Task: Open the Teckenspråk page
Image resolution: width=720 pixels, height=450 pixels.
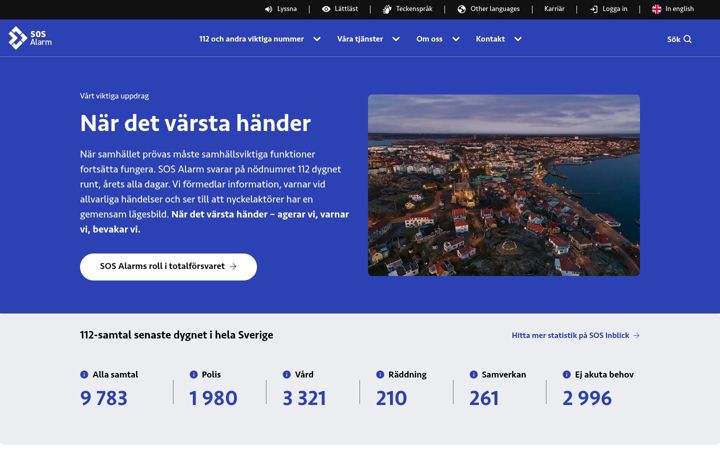Action: [414, 9]
